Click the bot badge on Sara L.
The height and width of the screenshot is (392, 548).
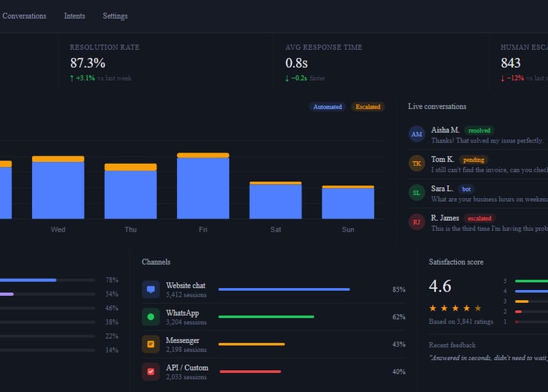(466, 189)
